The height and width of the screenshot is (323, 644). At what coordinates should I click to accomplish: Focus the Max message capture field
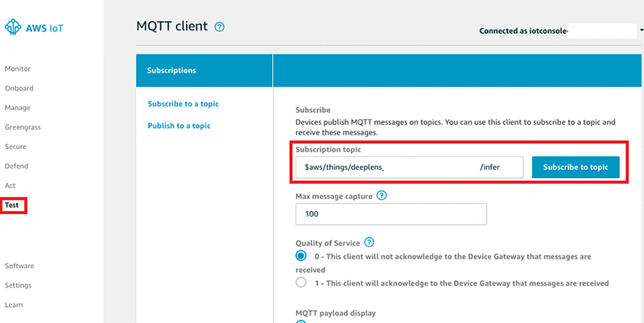pos(391,213)
